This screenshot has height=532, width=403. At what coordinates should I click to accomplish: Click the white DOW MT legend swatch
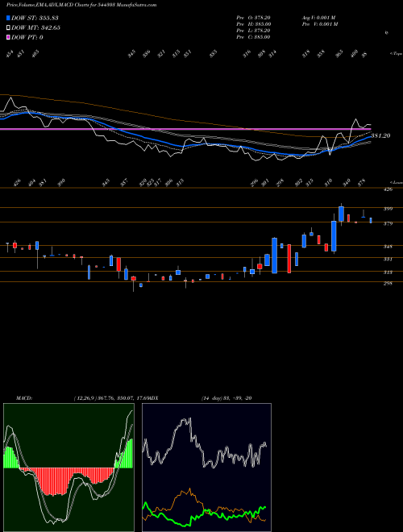(8, 28)
